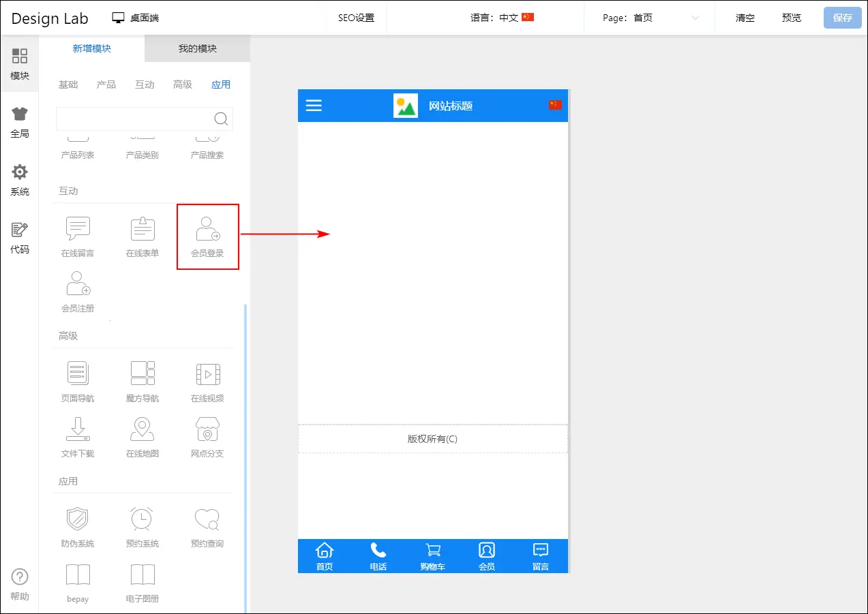The image size is (868, 614).
Task: Select the 互动 category tab
Action: pos(145,85)
